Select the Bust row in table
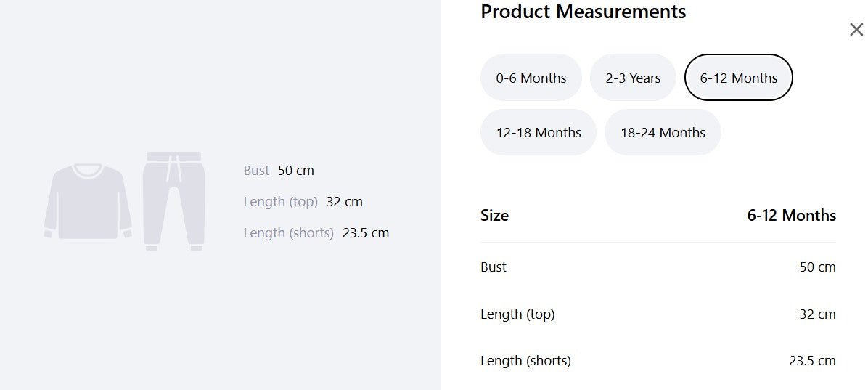The width and height of the screenshot is (868, 390). (x=658, y=267)
